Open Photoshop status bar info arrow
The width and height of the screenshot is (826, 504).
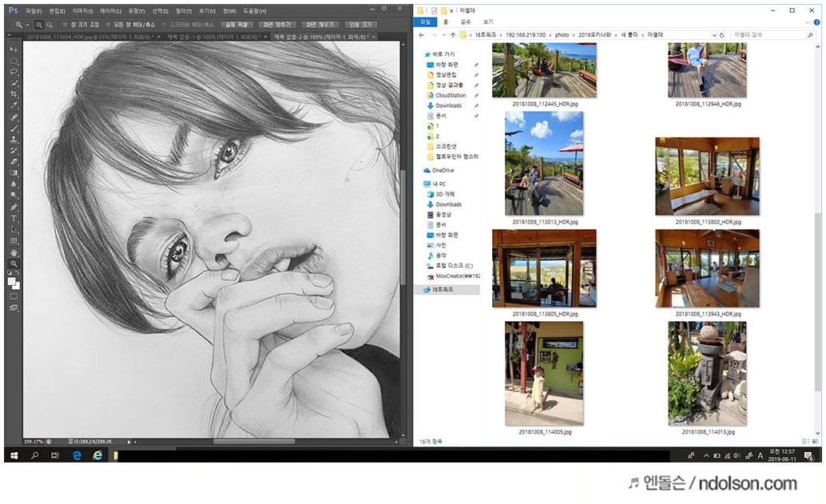tap(129, 442)
